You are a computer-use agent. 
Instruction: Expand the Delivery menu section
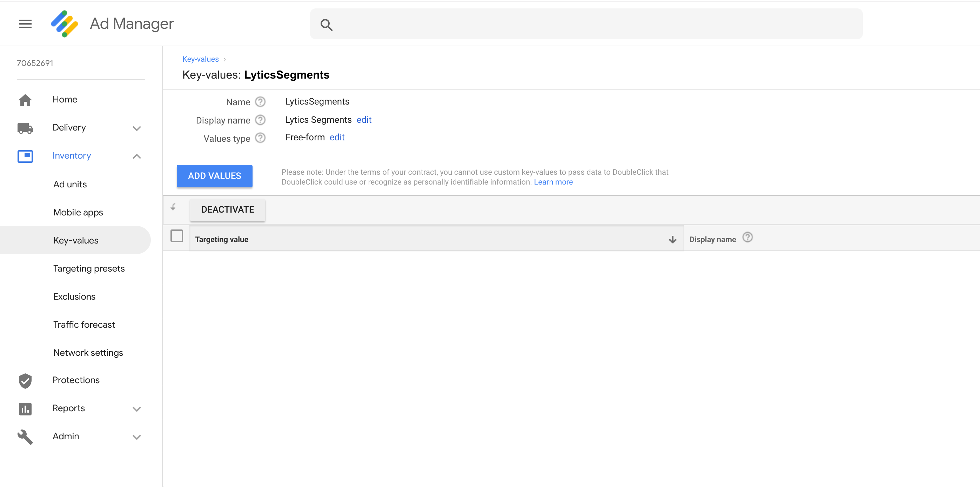pos(136,128)
